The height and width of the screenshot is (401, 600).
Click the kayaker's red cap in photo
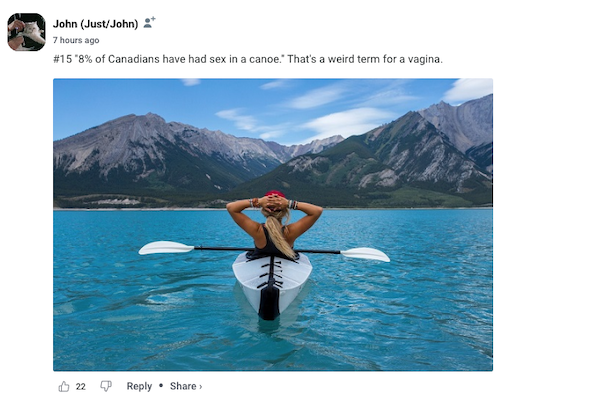click(x=275, y=195)
